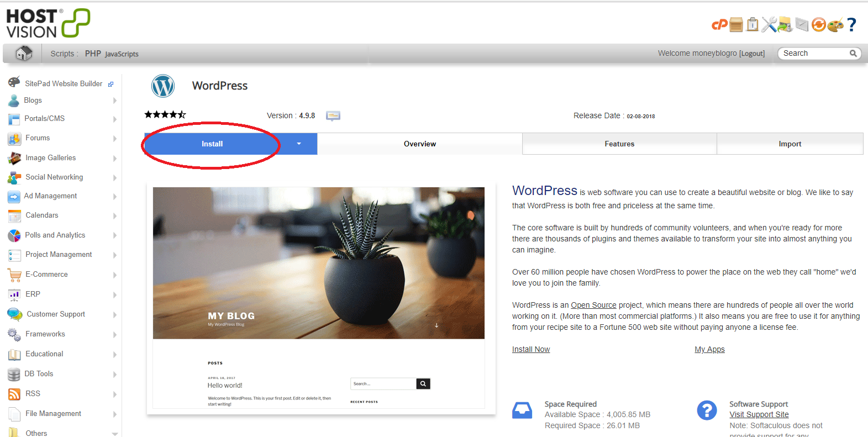The height and width of the screenshot is (437, 868).
Task: Open help via the question mark icon
Action: click(851, 24)
